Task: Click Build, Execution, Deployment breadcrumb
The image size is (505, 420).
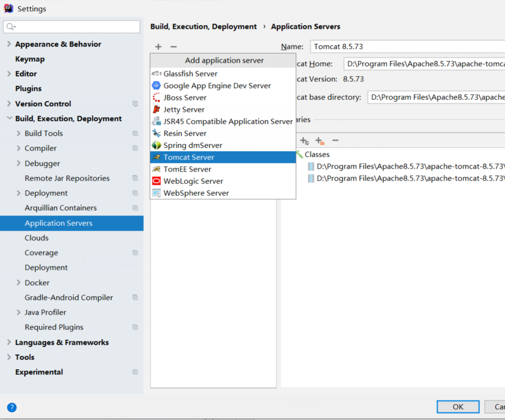Action: (204, 27)
